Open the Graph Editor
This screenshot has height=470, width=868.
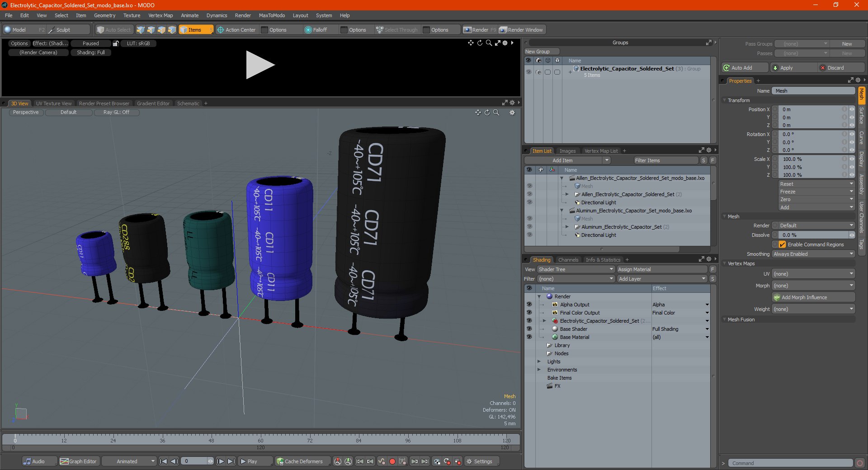point(79,461)
